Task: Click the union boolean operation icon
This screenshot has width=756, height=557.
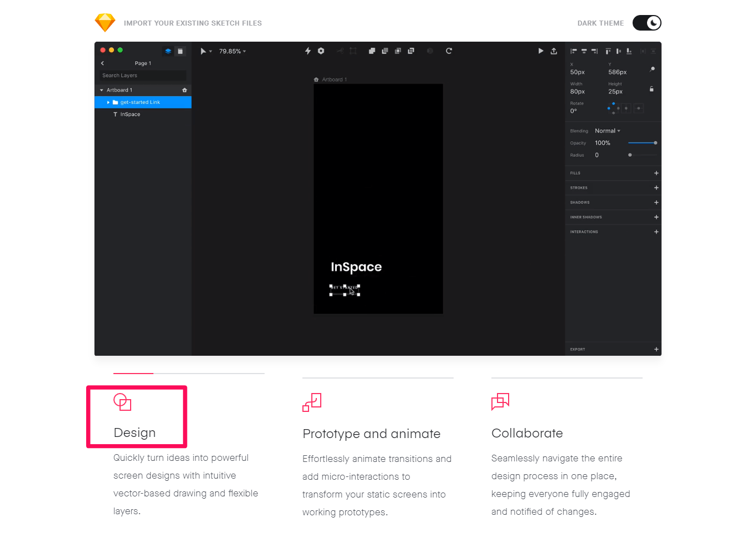Action: click(x=372, y=51)
